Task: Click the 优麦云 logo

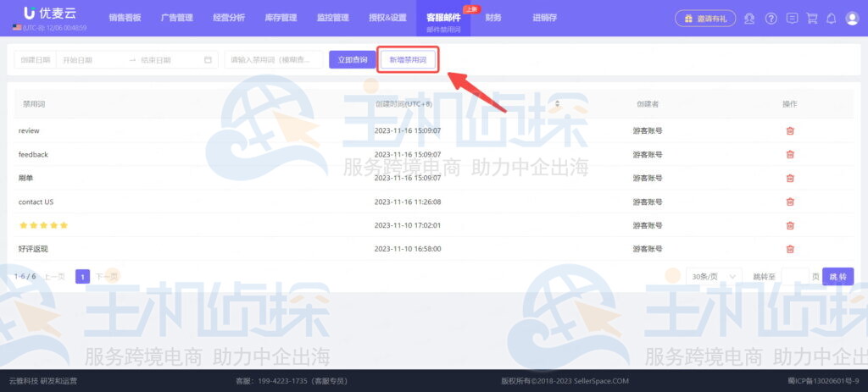Action: point(50,14)
